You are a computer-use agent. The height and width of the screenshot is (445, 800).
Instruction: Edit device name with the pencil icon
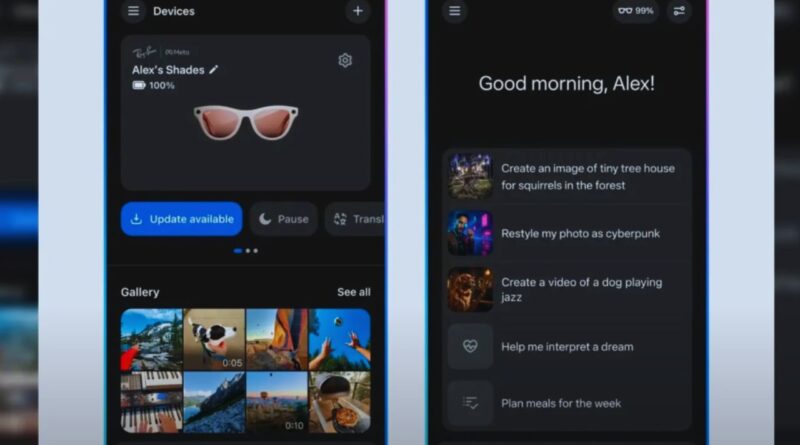coord(214,70)
